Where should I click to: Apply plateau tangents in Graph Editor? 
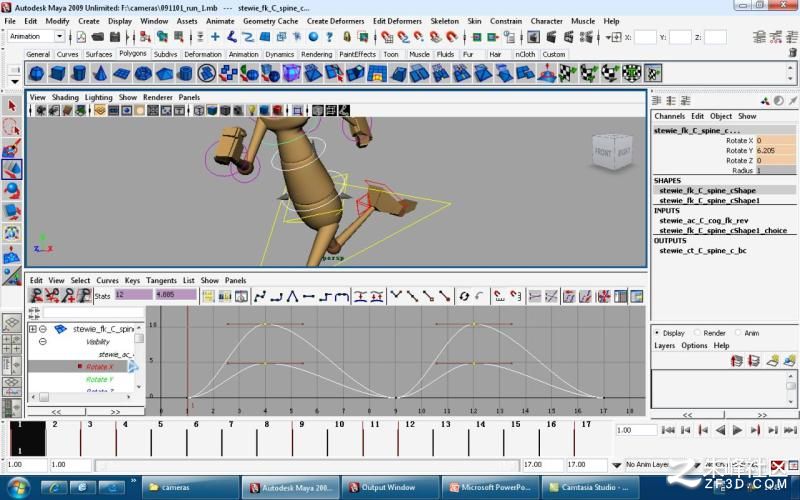point(341,296)
